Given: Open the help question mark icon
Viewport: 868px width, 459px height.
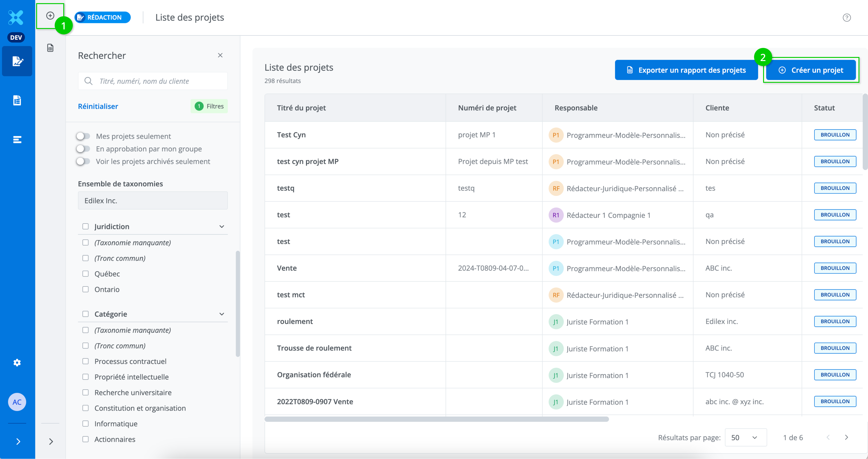Looking at the screenshot, I should pos(847,18).
